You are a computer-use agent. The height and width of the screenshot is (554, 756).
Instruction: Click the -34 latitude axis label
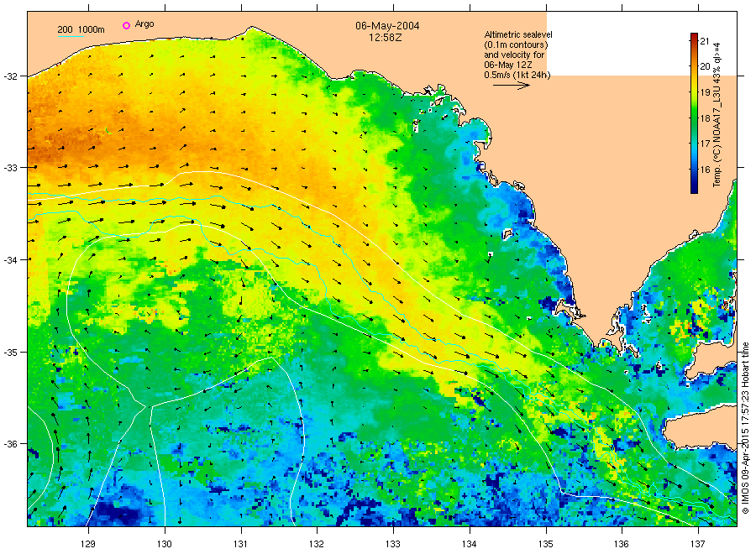coord(10,260)
